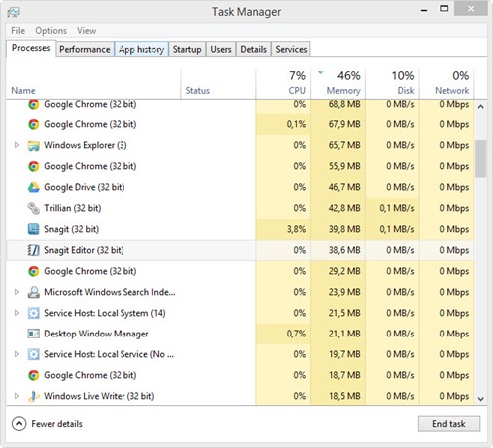The image size is (493, 448).
Task: Expand the Windows Live Writer group
Action: (x=16, y=396)
